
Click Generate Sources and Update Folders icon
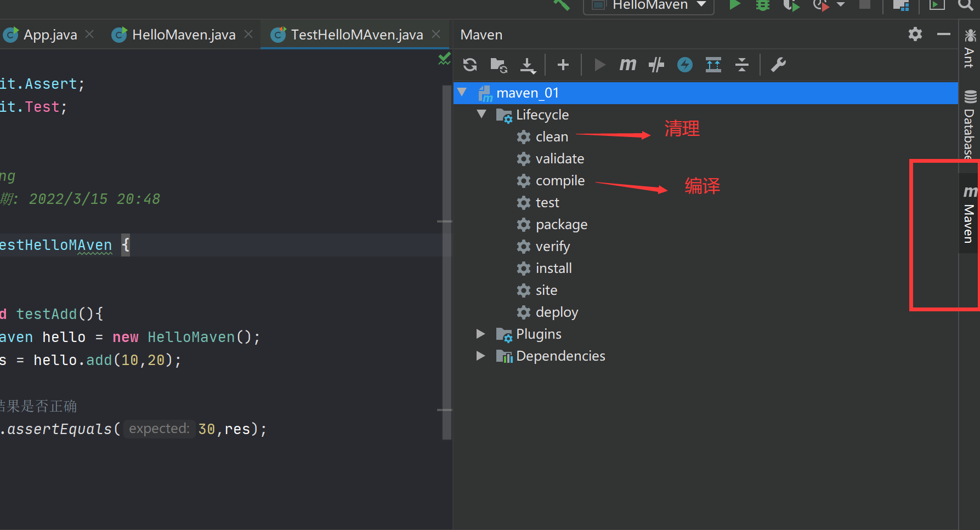(x=499, y=65)
